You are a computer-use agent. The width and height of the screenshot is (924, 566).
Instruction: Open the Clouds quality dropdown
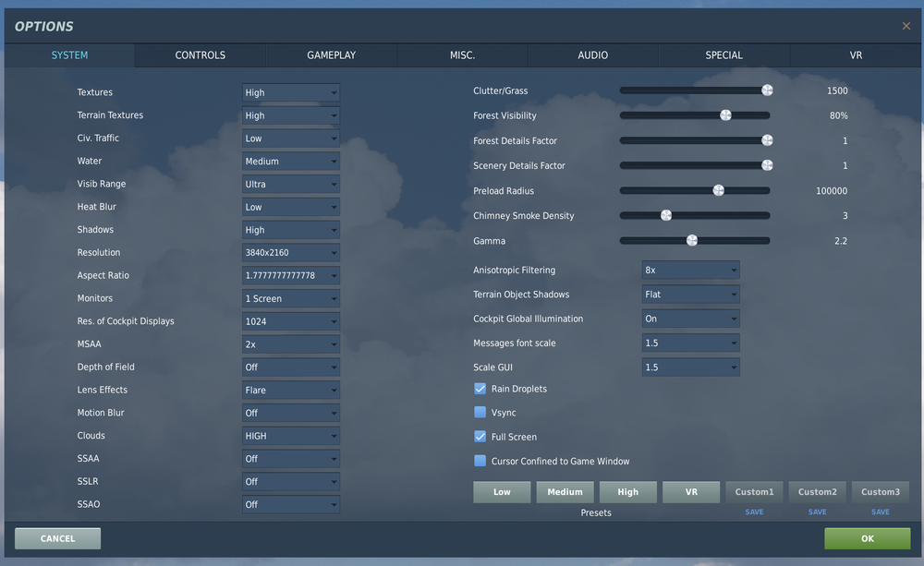(290, 435)
